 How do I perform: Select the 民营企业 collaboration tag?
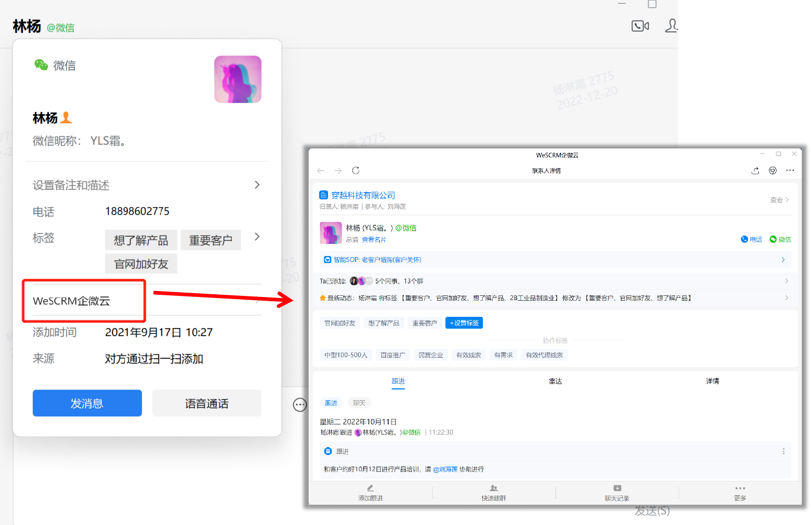coord(431,355)
